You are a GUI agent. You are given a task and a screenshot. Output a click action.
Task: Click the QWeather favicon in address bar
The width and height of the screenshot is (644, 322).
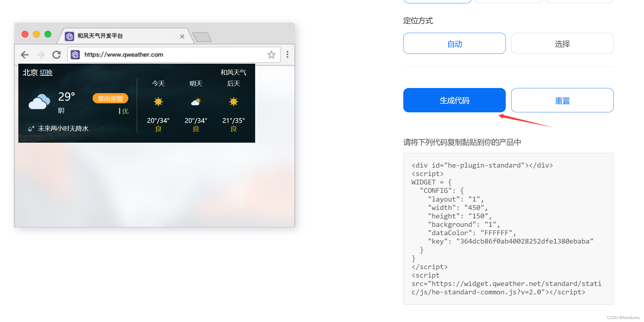75,55
